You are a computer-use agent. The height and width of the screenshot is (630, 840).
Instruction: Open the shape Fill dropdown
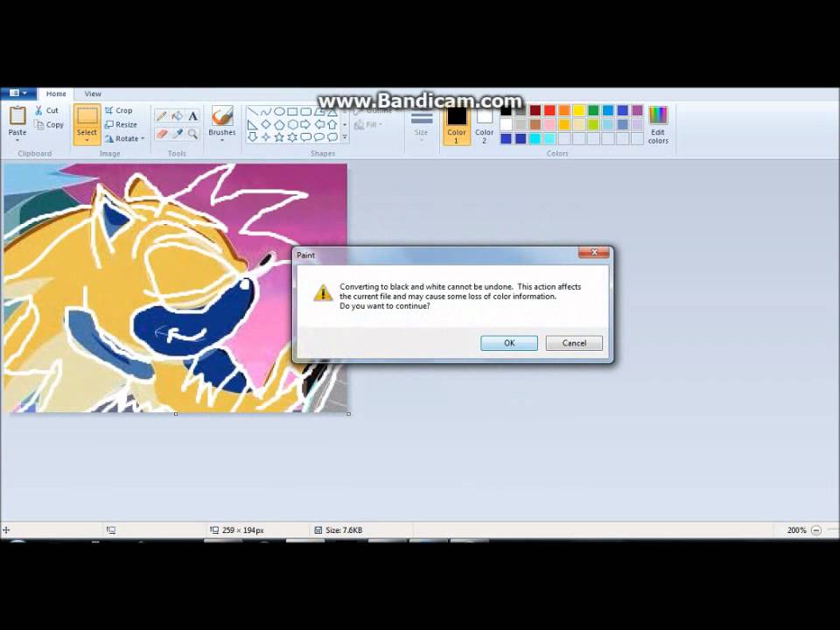[x=368, y=124]
